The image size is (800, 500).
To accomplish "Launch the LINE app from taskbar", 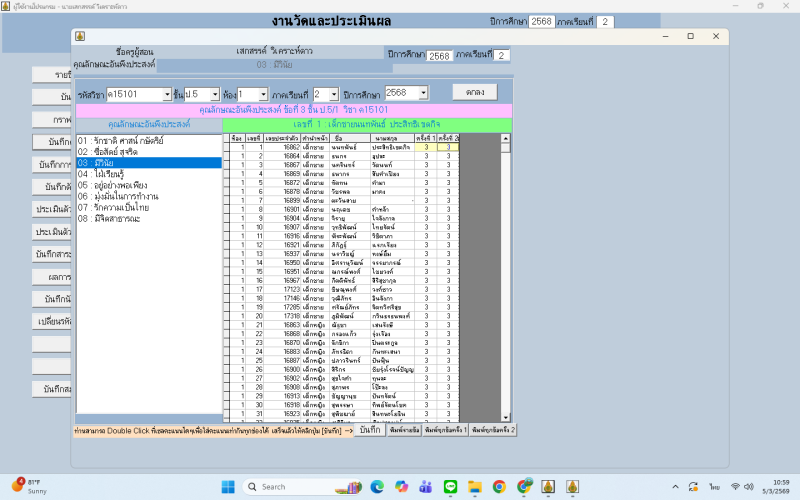I will 450,487.
